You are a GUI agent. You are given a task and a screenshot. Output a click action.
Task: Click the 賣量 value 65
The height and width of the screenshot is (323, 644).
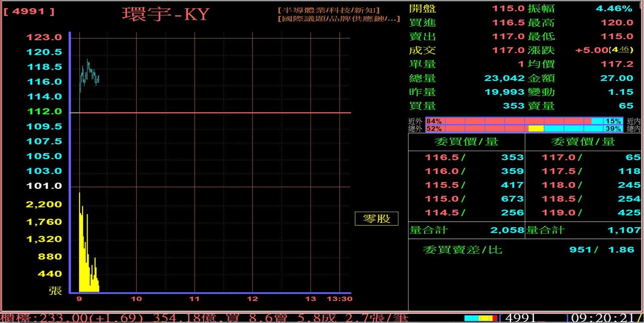tap(626, 106)
